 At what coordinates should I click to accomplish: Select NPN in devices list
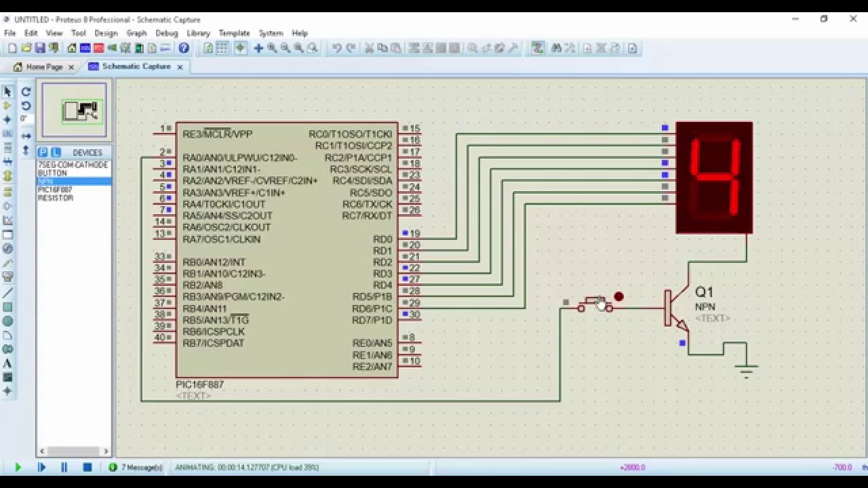[x=74, y=182]
